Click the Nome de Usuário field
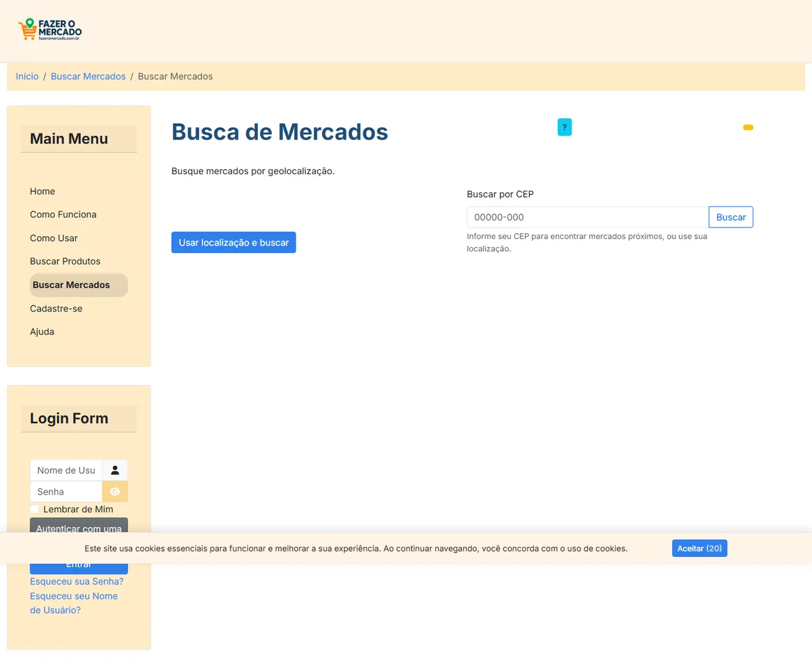This screenshot has width=812, height=668. tap(66, 470)
